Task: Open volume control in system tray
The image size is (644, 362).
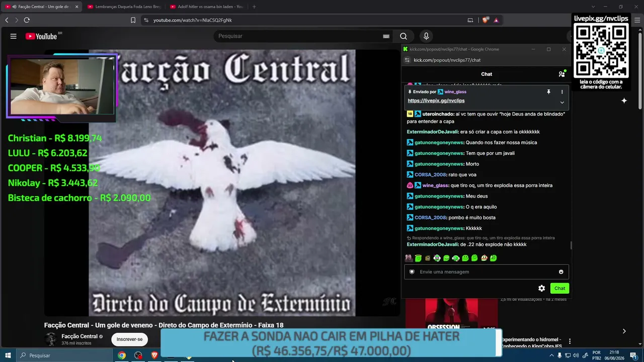Action: [576, 355]
